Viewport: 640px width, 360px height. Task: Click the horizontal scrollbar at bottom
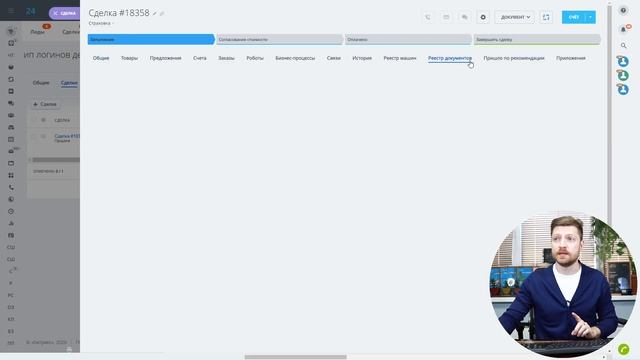[x=296, y=357]
